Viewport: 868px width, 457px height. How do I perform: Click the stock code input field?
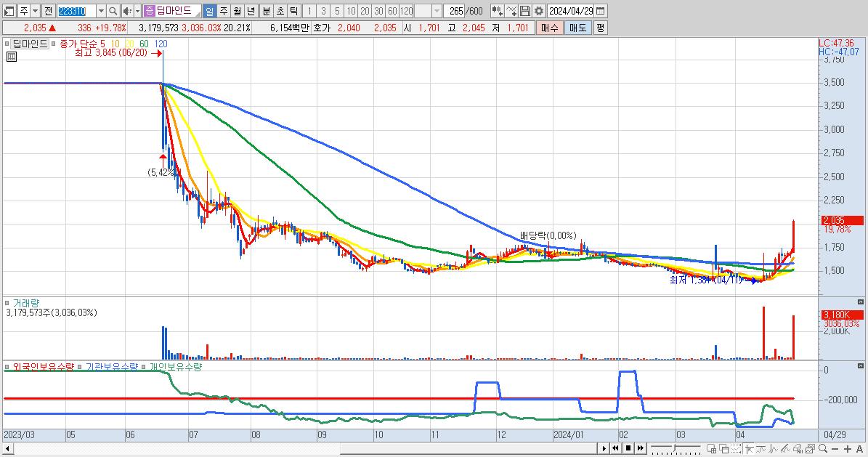coord(76,11)
